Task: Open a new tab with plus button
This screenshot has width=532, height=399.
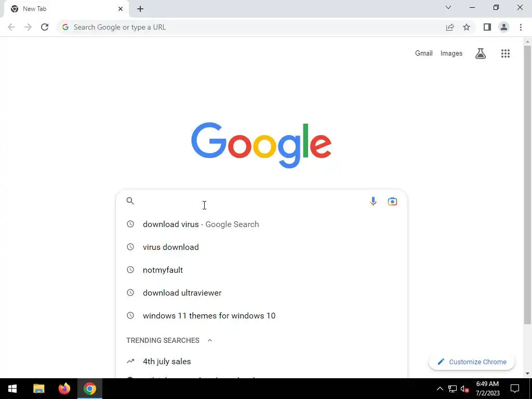Action: coord(140,9)
